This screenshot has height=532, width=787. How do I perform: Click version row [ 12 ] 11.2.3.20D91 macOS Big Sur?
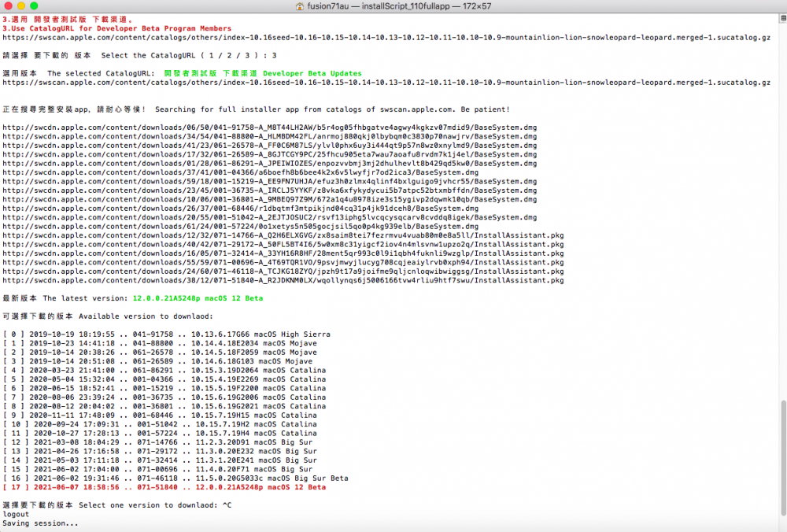[157, 443]
